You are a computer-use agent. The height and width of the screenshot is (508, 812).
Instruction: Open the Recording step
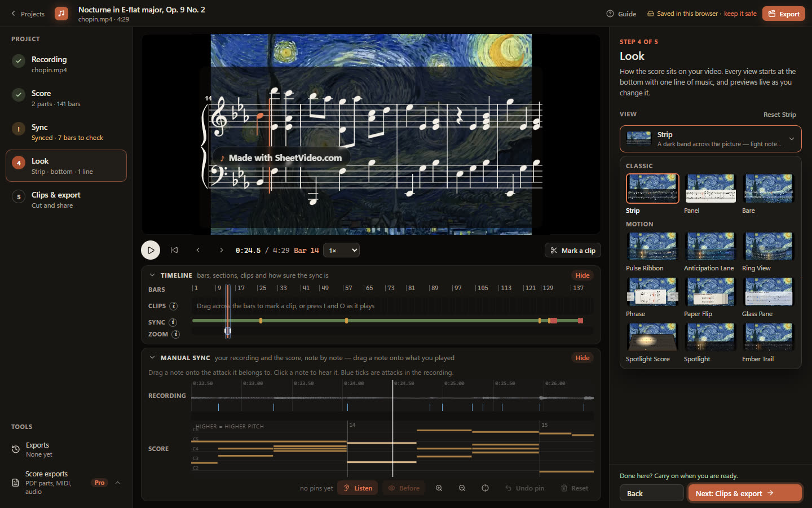66,64
